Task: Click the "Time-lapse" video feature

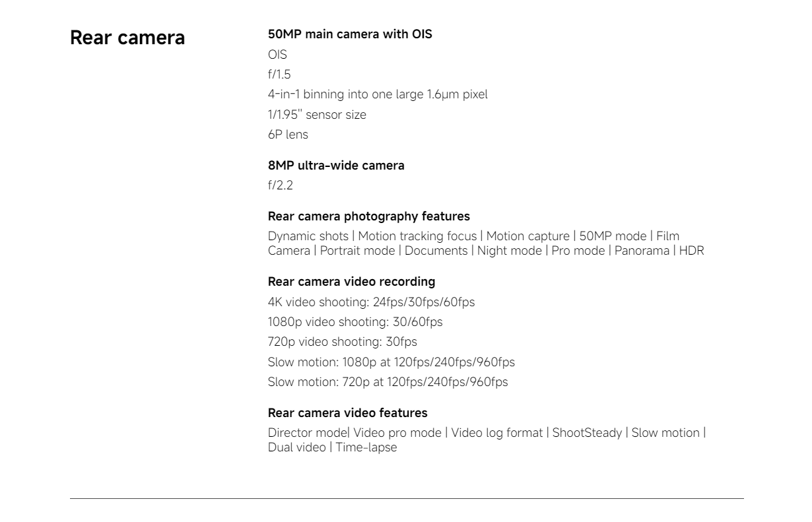Action: tap(366, 447)
